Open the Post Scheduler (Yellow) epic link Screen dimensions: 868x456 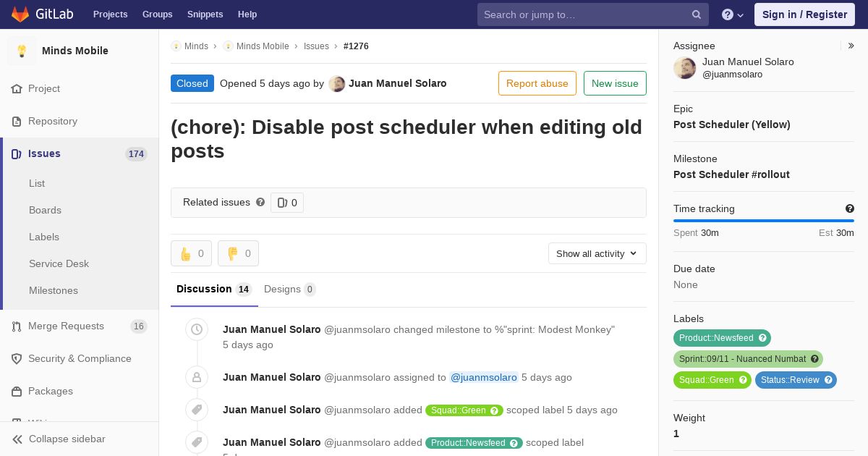(732, 124)
